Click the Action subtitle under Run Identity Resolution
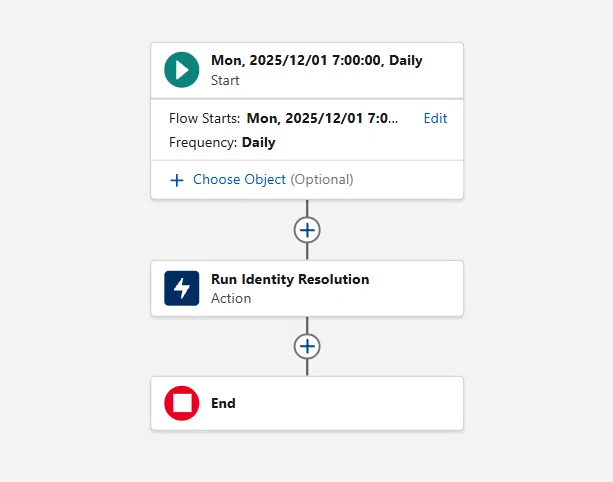 pyautogui.click(x=231, y=298)
